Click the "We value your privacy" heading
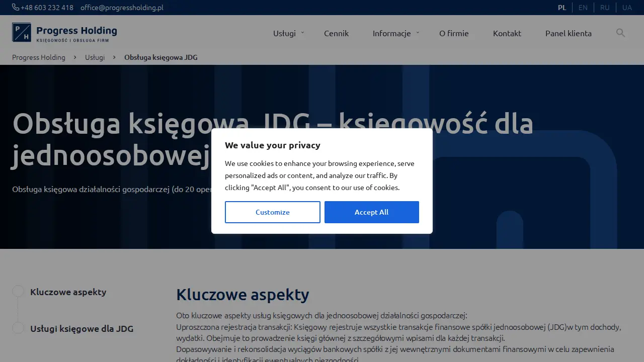 (273, 145)
